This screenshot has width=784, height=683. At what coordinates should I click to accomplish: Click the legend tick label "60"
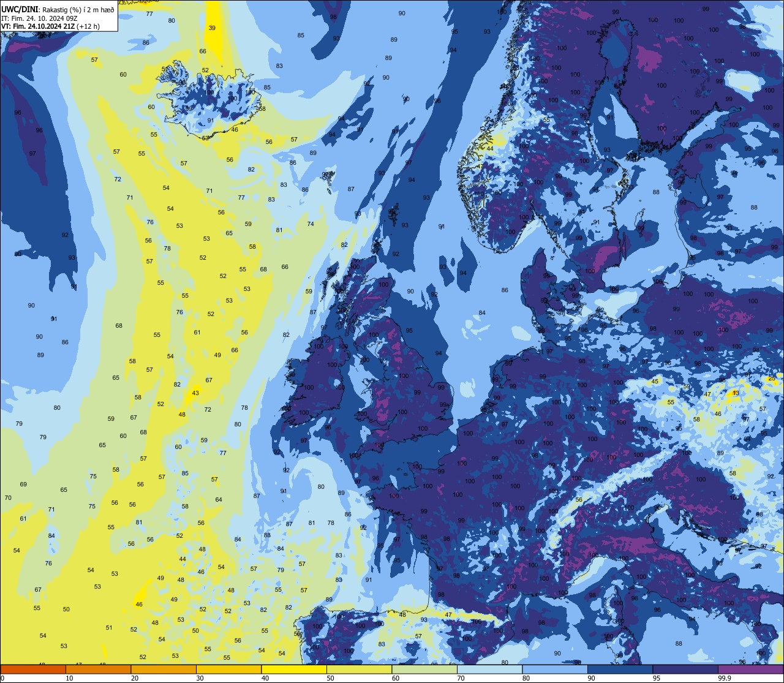396,678
